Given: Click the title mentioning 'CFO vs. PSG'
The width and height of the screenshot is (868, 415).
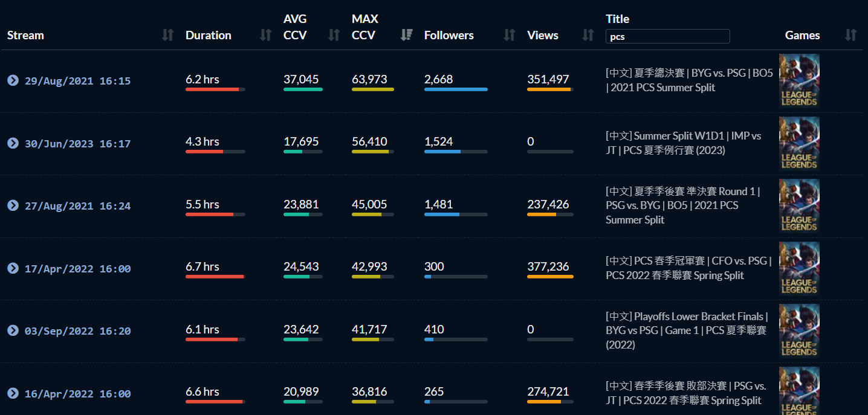Looking at the screenshot, I should click(688, 268).
